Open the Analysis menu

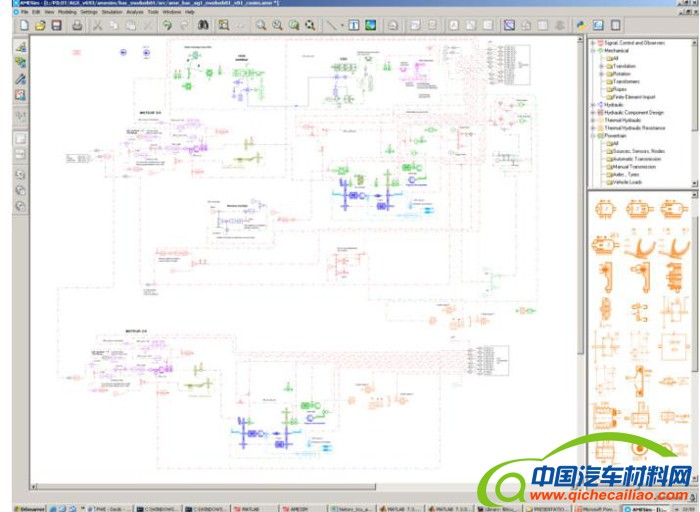pyautogui.click(x=136, y=11)
